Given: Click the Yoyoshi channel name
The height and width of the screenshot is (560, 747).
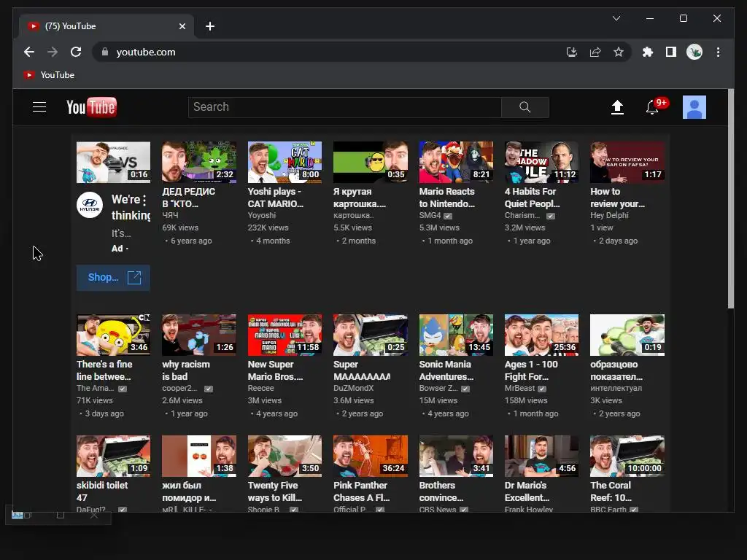Looking at the screenshot, I should pyautogui.click(x=262, y=215).
